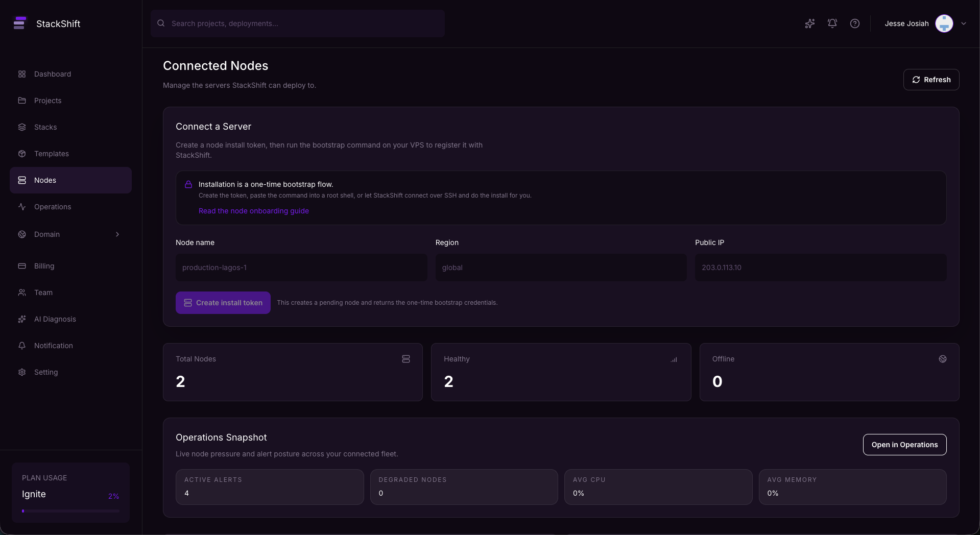980x535 pixels.
Task: Open the Billing menu item
Action: [x=44, y=266]
